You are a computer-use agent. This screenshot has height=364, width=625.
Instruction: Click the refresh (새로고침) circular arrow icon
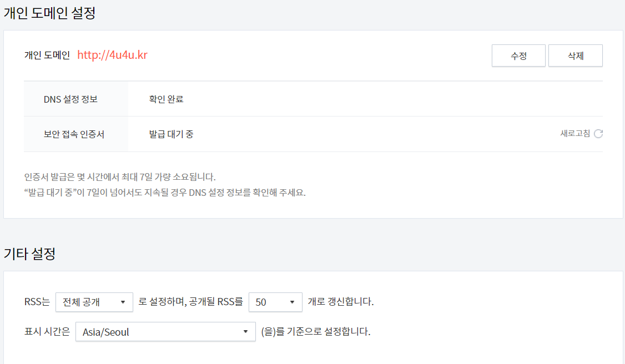click(598, 133)
